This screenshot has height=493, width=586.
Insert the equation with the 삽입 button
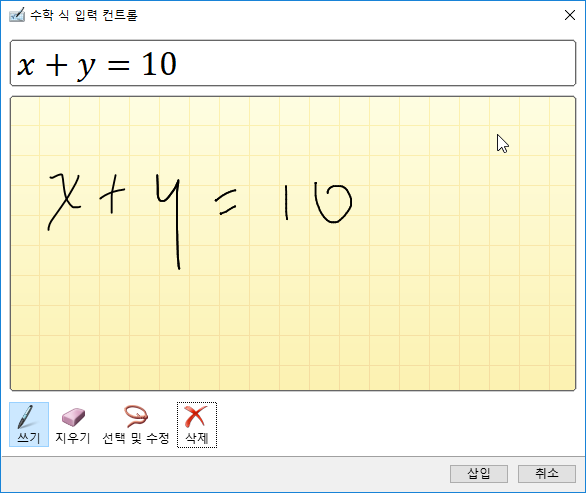(479, 474)
